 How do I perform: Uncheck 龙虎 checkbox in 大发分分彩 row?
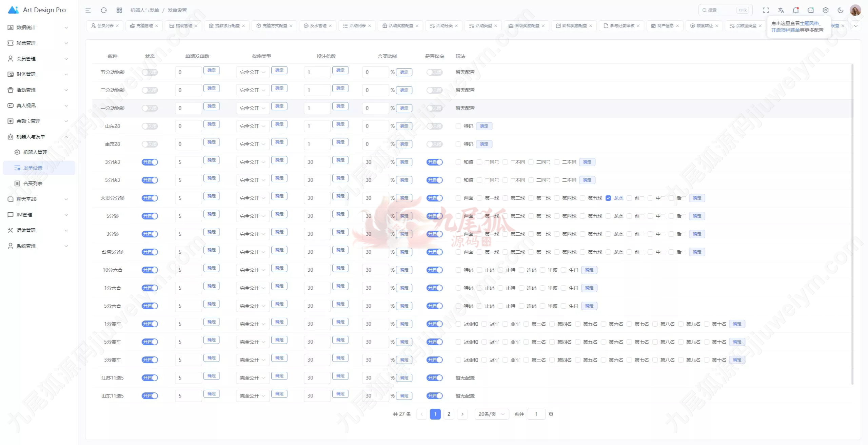click(608, 198)
